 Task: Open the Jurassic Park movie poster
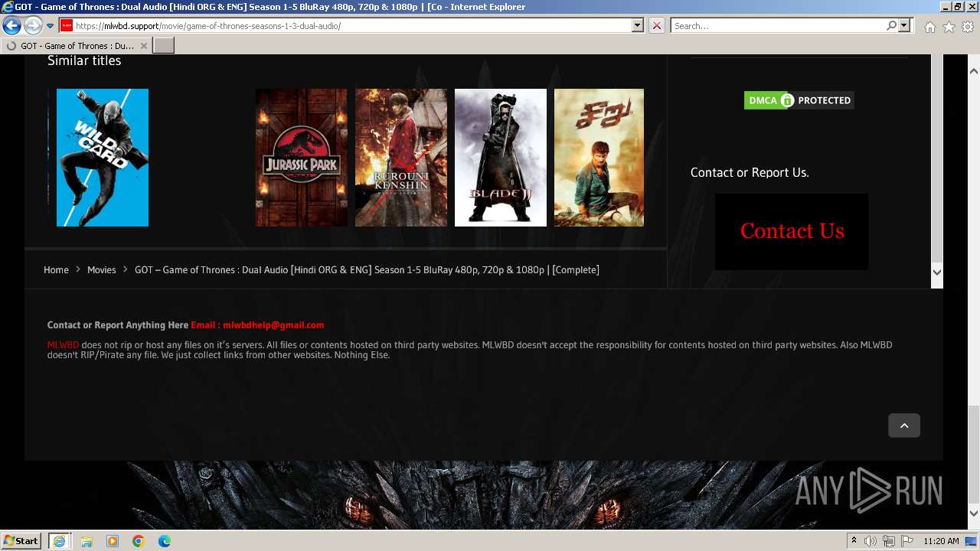[x=301, y=158]
